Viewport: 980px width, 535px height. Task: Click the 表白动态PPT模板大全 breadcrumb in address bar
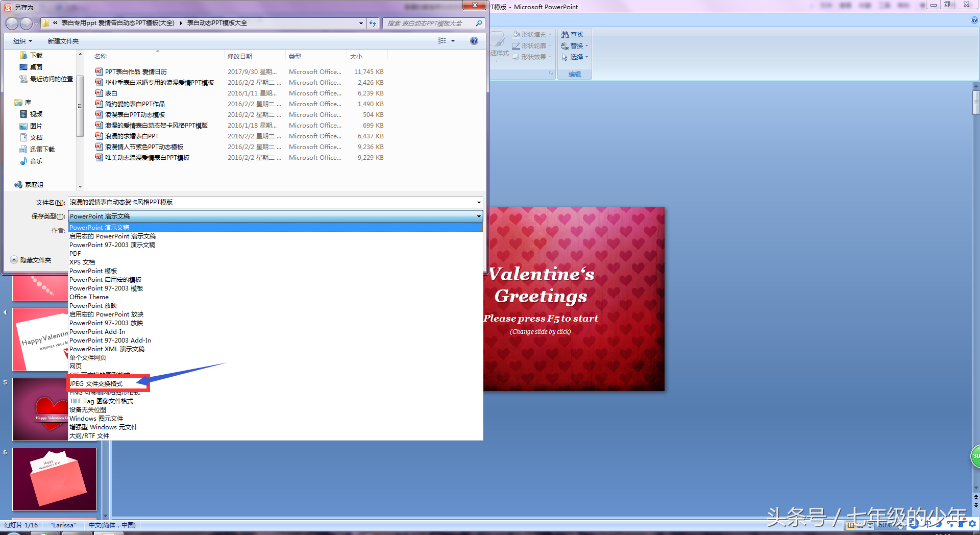point(217,23)
